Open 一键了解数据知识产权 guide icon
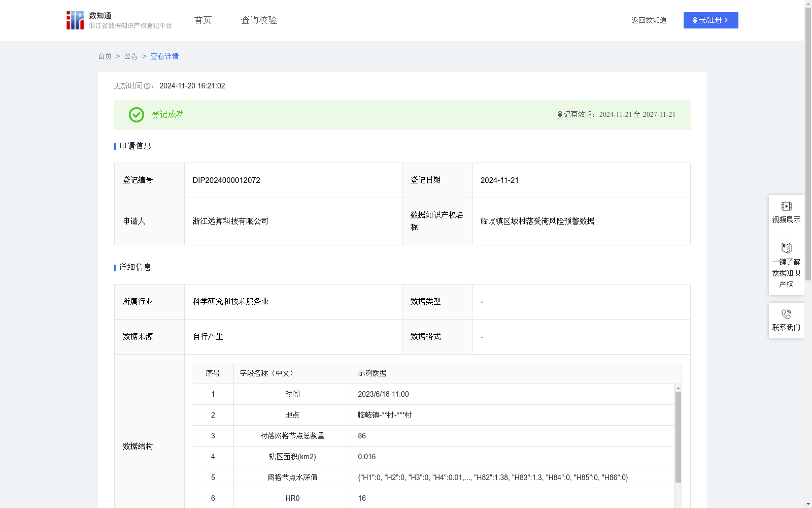Screen dimensions: 812x508 click(x=786, y=248)
